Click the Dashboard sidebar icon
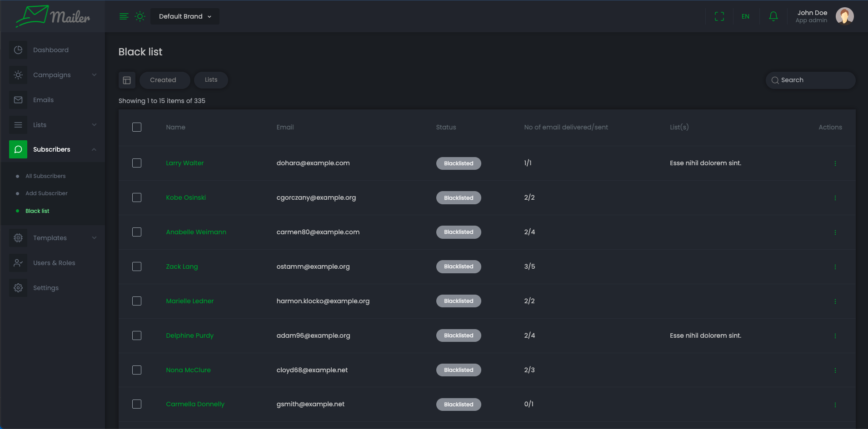The image size is (868, 429). click(18, 50)
